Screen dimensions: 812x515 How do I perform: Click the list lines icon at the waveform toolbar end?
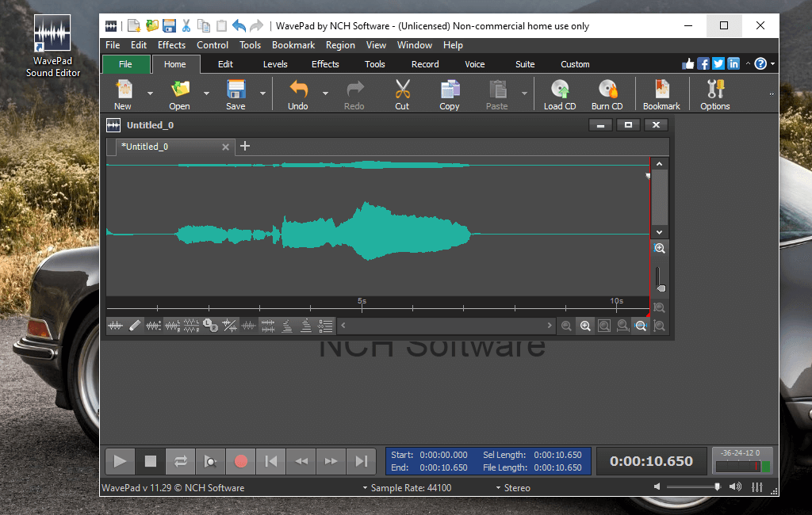(x=325, y=326)
